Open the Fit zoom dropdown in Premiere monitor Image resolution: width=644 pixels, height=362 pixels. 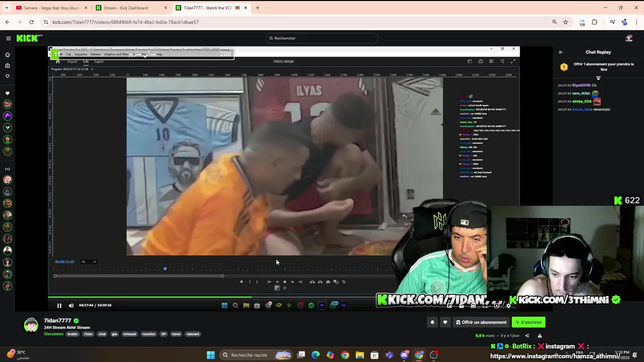[x=89, y=261]
